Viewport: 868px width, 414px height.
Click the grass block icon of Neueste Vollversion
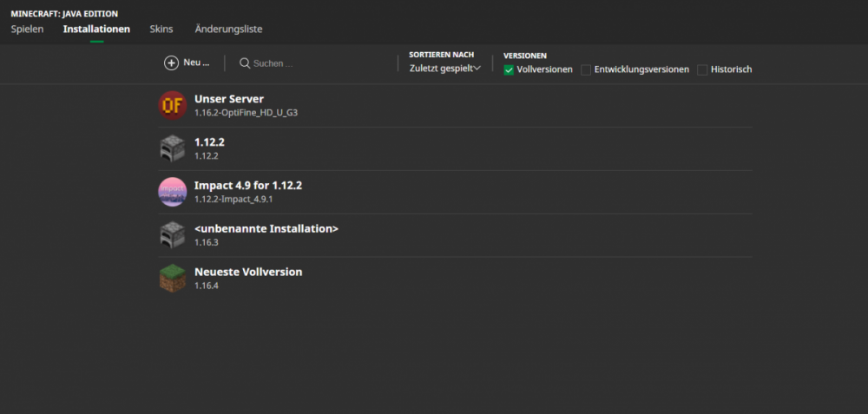[x=172, y=279]
